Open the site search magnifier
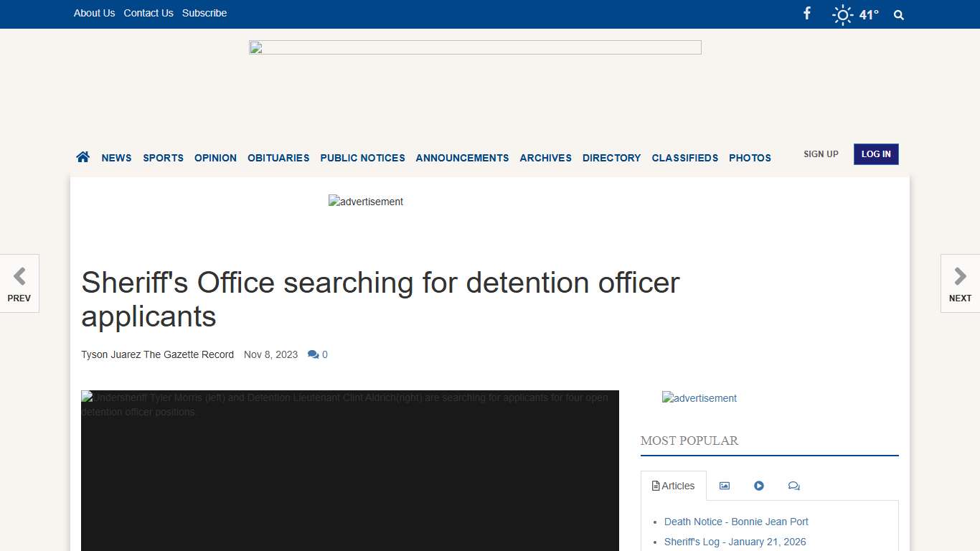This screenshot has width=980, height=551. coord(898,14)
